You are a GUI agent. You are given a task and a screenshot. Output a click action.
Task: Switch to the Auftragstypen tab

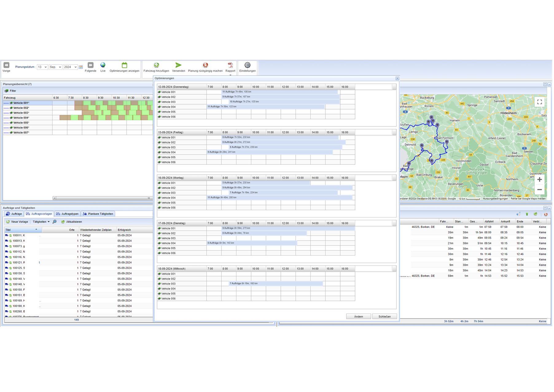[x=68, y=214]
